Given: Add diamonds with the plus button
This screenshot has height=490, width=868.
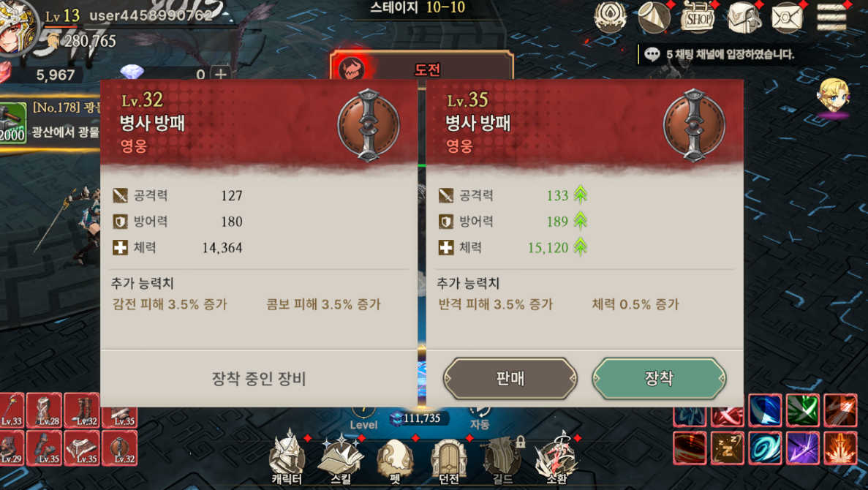Looking at the screenshot, I should (221, 74).
